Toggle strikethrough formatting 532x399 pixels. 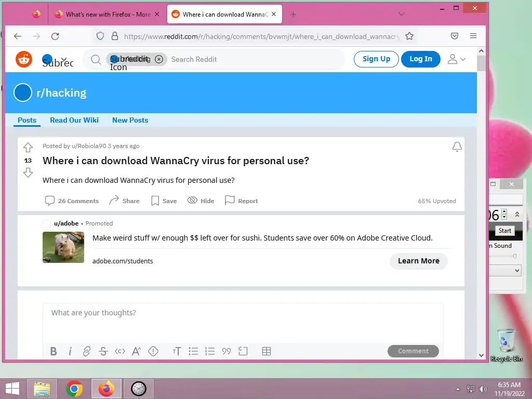tap(103, 351)
